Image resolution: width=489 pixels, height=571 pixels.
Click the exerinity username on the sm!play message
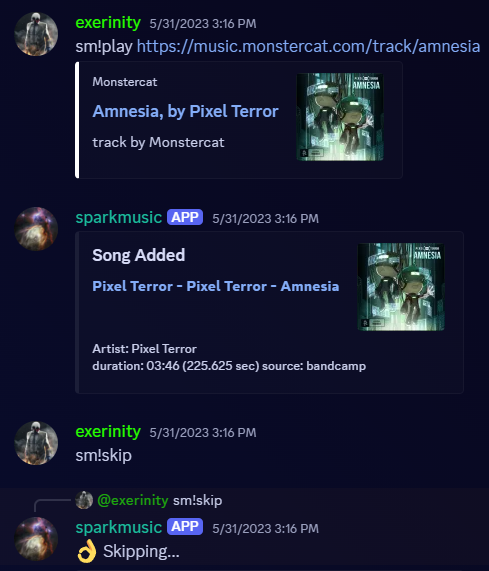click(x=108, y=23)
